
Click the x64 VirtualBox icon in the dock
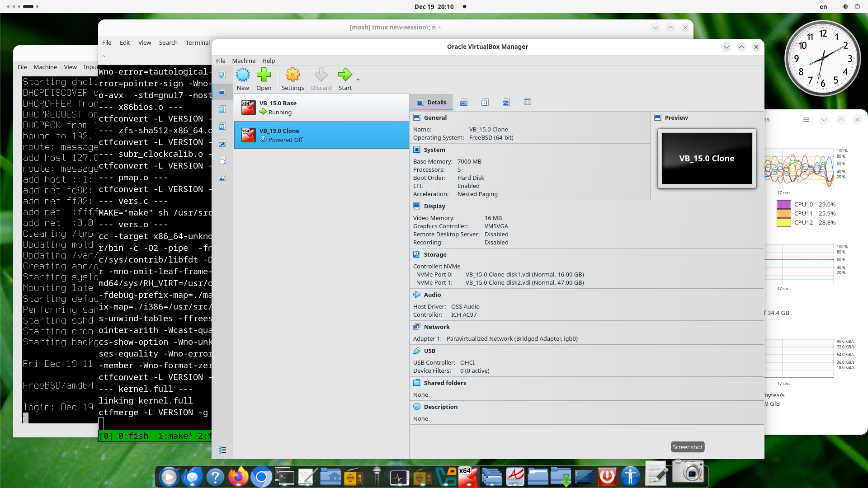tap(469, 476)
